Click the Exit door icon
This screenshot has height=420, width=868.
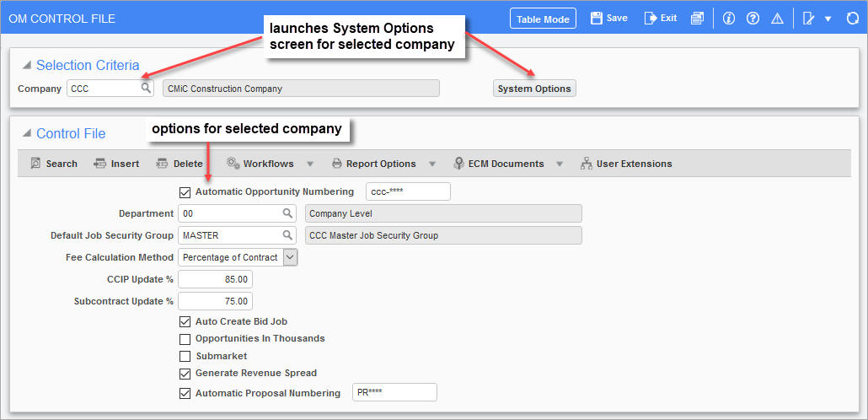pos(650,19)
